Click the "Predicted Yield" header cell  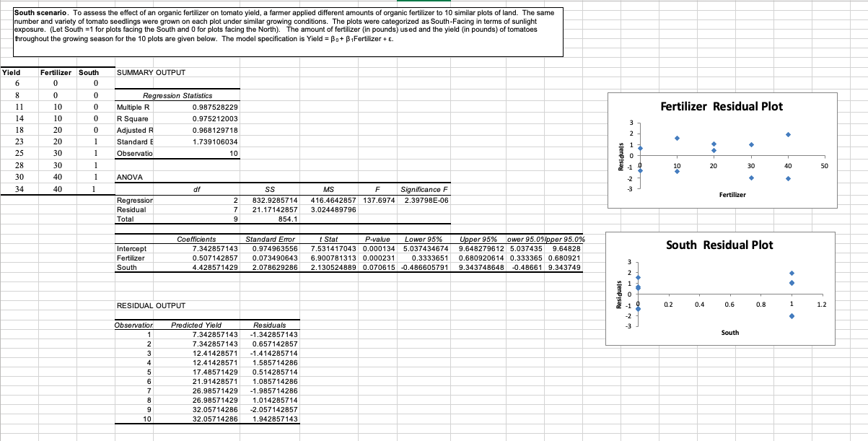coord(196,326)
